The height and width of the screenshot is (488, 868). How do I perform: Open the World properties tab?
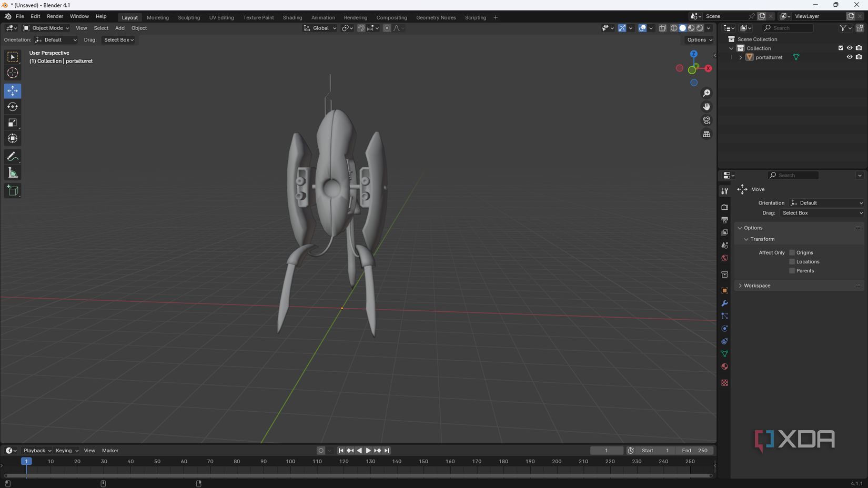click(724, 258)
